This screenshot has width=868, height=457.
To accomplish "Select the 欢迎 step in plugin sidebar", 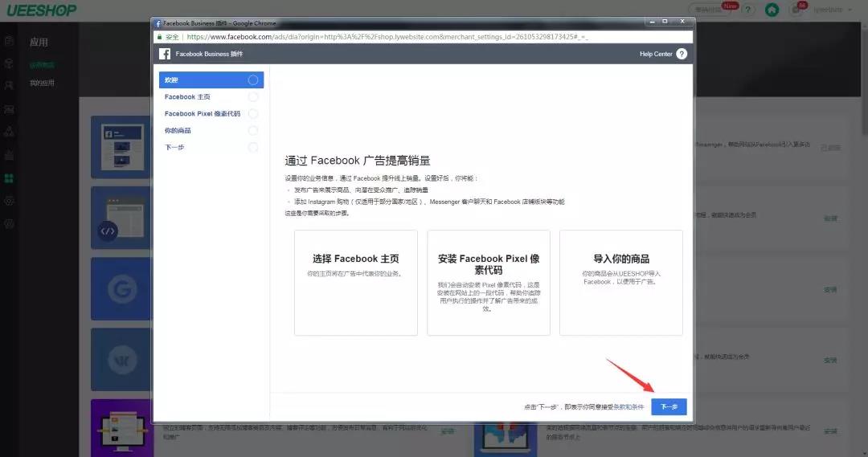I will (x=211, y=80).
